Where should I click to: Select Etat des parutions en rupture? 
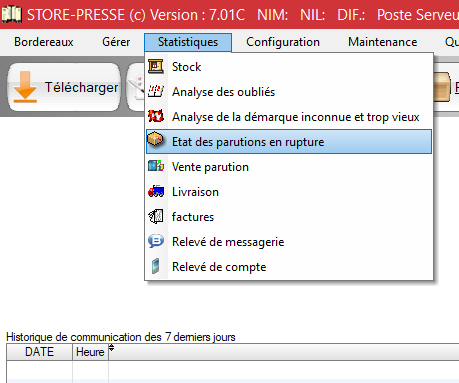pos(289,142)
